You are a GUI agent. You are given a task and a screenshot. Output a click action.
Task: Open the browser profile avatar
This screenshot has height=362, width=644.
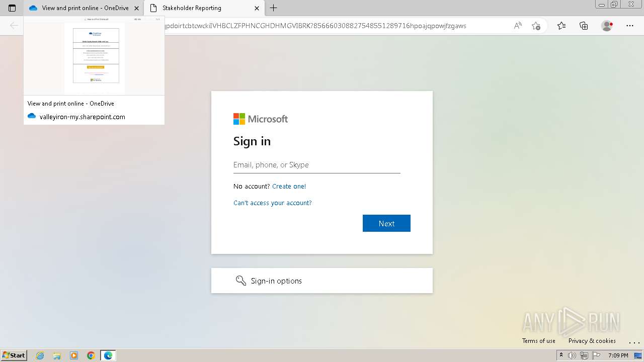coord(607,26)
